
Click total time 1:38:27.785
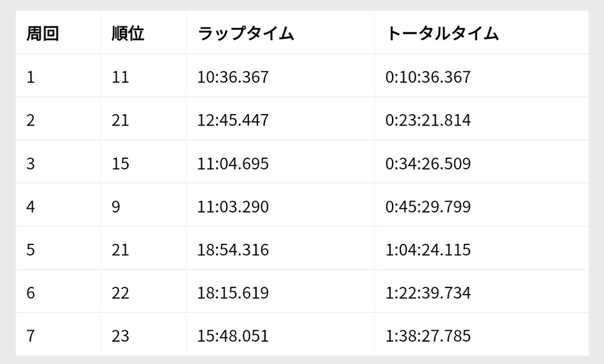tap(428, 336)
